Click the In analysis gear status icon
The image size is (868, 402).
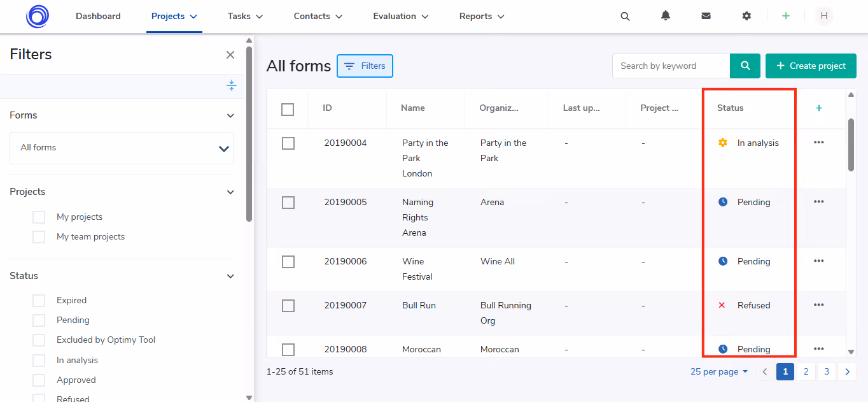click(722, 143)
